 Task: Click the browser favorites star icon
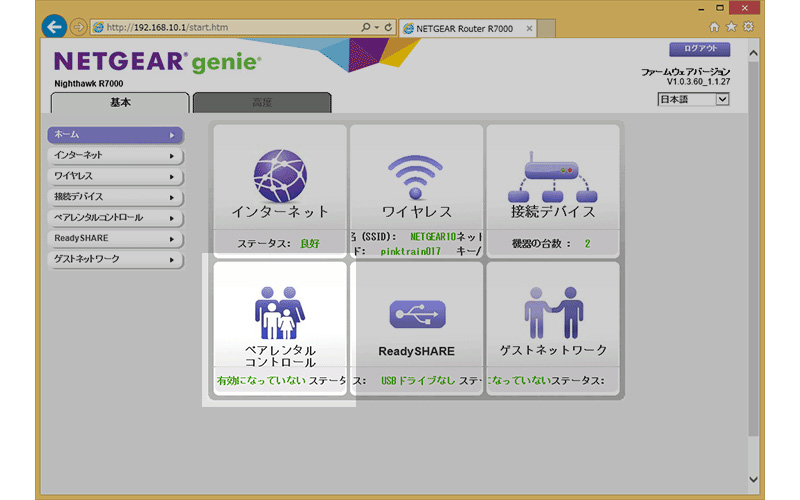(731, 27)
